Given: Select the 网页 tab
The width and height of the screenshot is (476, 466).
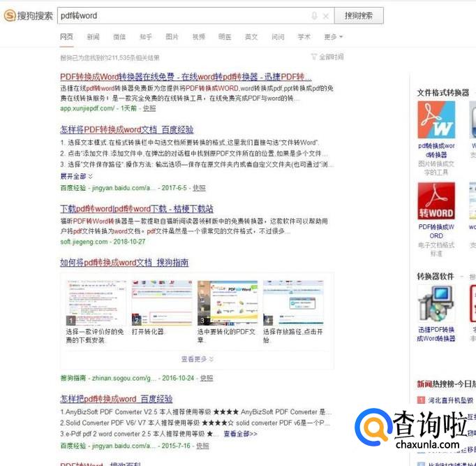Looking at the screenshot, I should pyautogui.click(x=66, y=37).
